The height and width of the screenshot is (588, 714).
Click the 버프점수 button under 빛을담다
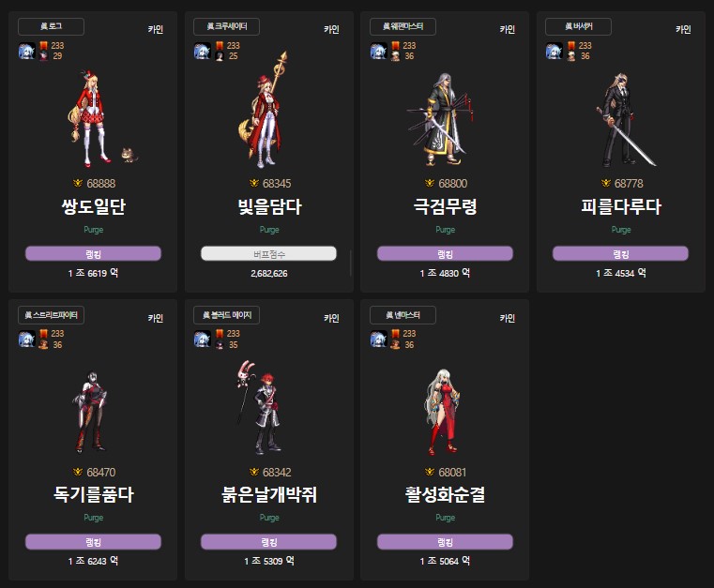268,253
